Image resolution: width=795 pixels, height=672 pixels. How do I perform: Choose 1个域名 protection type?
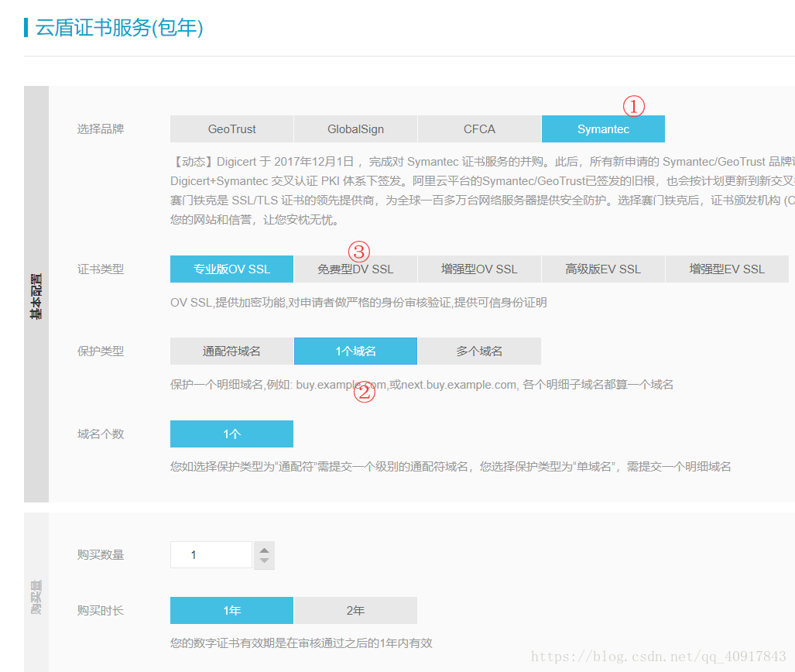[x=355, y=351]
